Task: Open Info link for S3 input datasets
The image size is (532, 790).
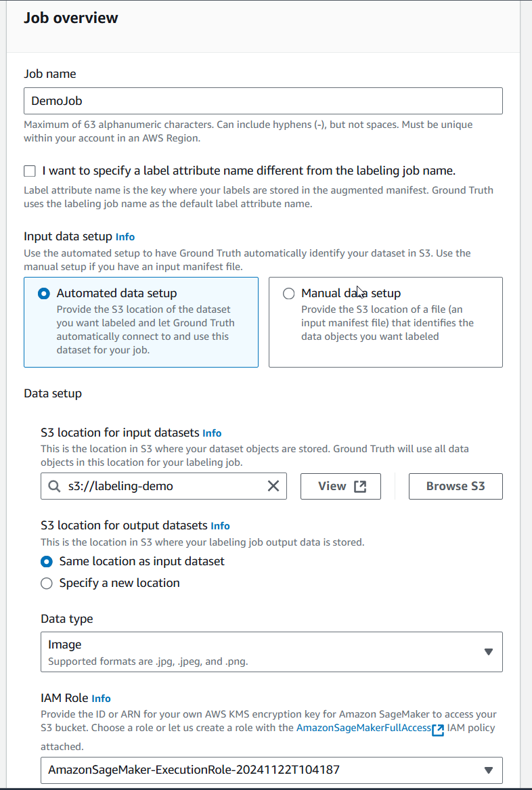Action: pyautogui.click(x=212, y=433)
